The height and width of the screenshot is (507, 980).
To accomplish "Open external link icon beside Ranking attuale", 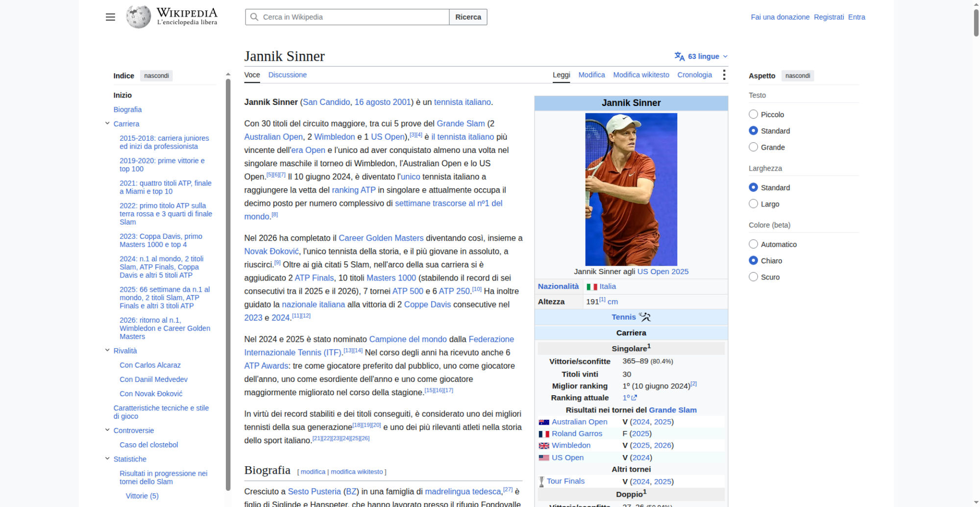I will pyautogui.click(x=634, y=398).
